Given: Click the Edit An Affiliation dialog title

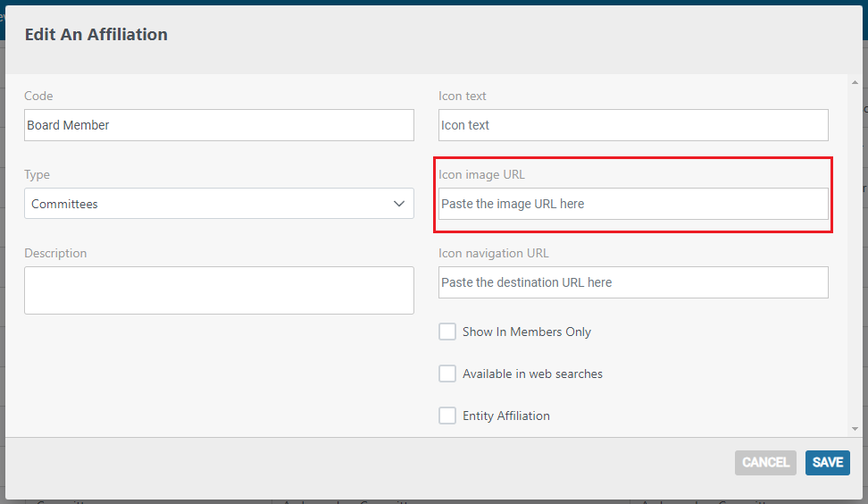Looking at the screenshot, I should pos(96,34).
